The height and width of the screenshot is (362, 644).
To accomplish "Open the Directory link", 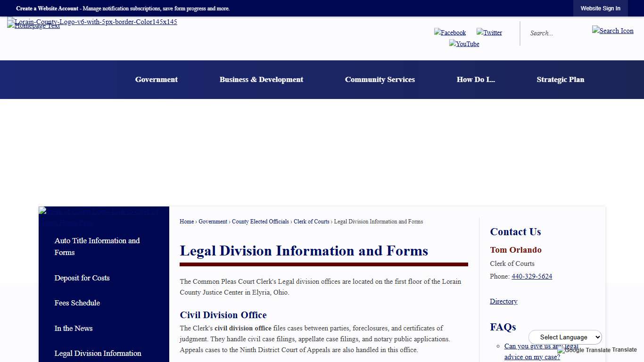I will [x=503, y=301].
